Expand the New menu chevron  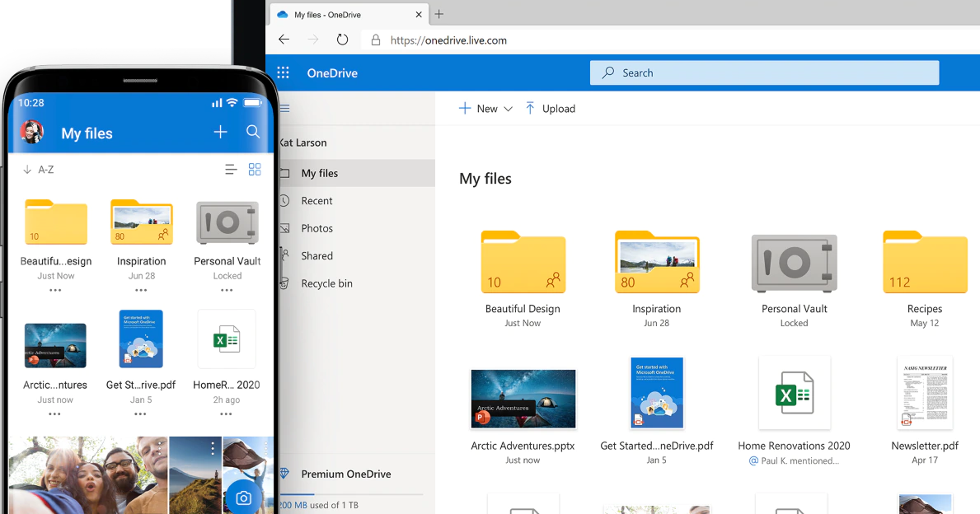(509, 108)
